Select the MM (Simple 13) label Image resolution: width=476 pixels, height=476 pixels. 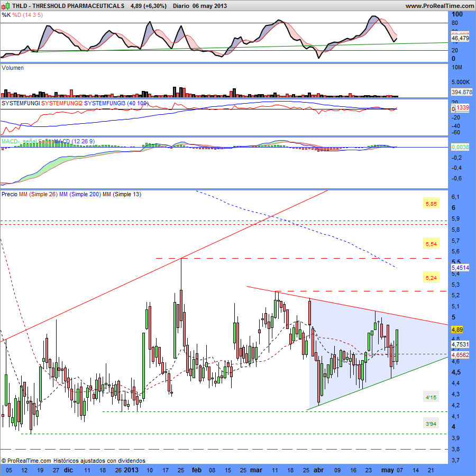tap(122, 194)
